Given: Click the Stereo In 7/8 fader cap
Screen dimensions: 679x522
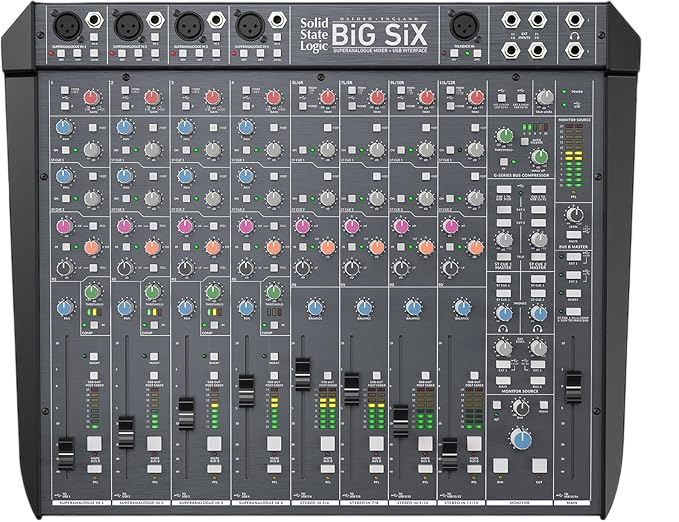Looking at the screenshot, I should point(351,388).
